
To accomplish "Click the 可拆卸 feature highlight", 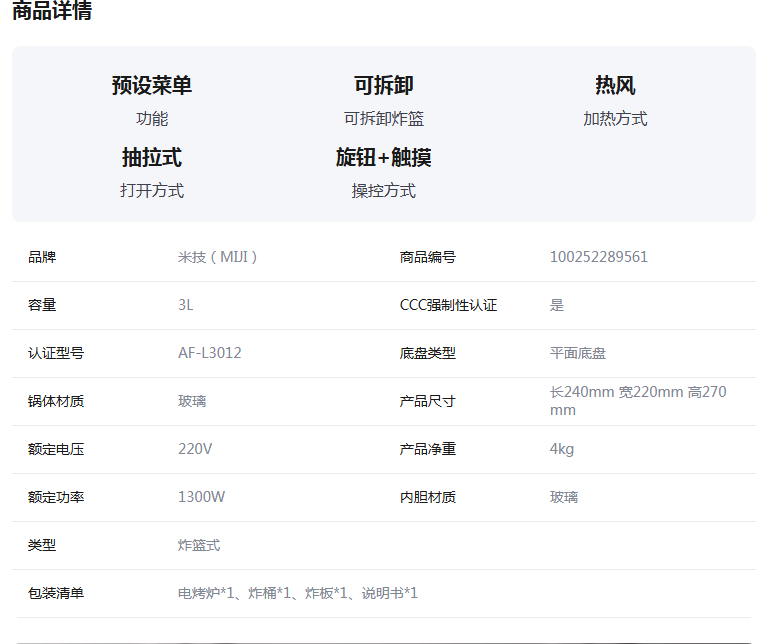I will point(384,85).
